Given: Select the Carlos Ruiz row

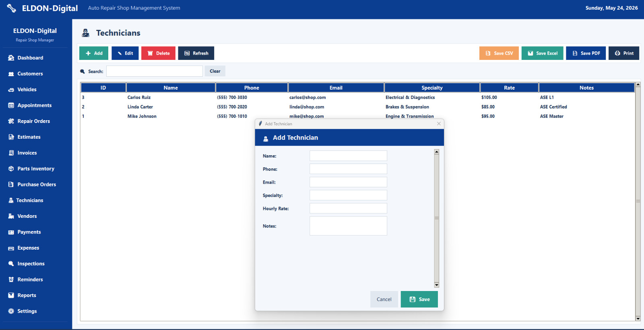Looking at the screenshot, I should 357,97.
